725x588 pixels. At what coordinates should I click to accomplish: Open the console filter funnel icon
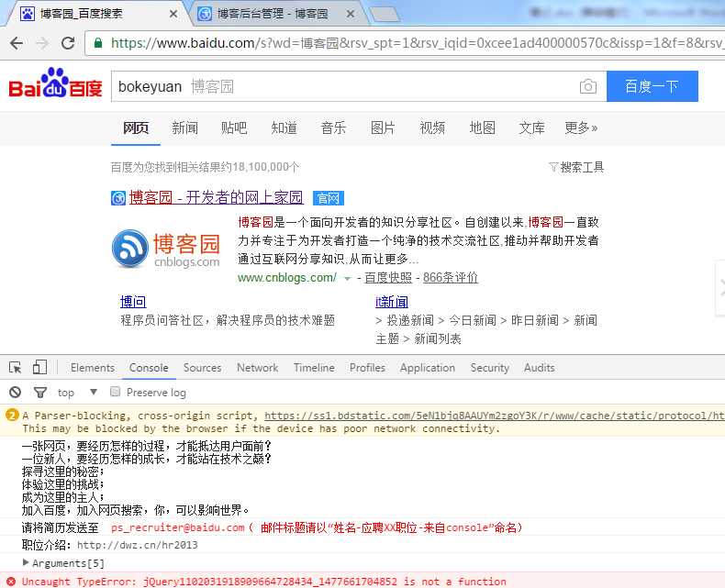40,393
